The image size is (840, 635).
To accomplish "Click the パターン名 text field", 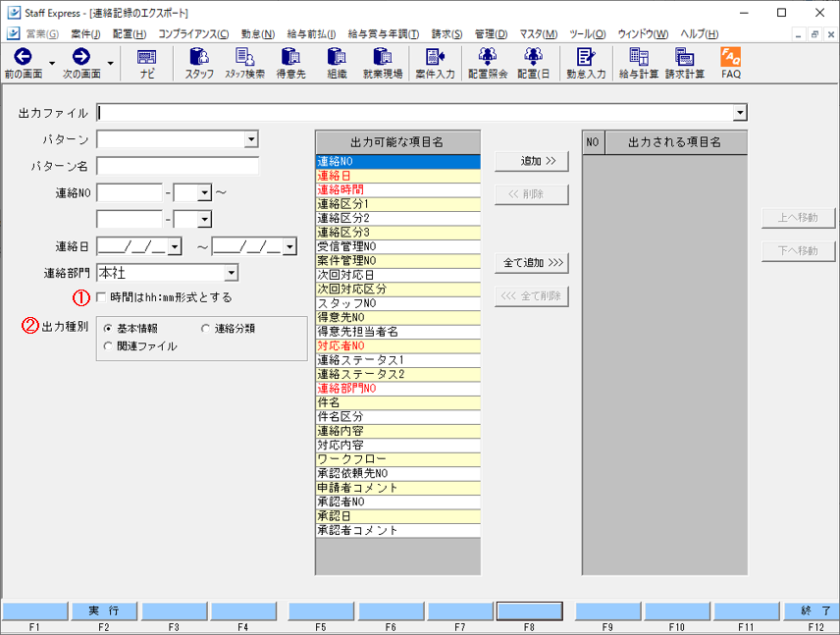I will [178, 166].
